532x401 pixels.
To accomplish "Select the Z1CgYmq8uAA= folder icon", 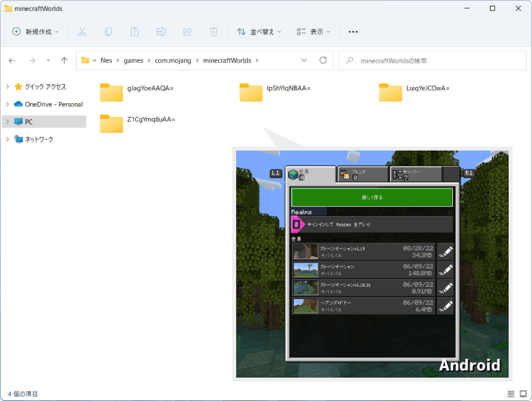I will point(112,123).
